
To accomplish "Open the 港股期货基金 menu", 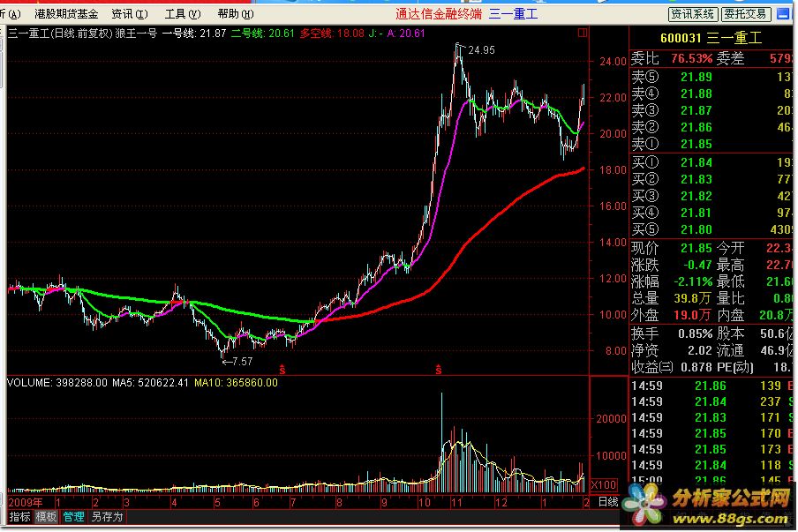I will [x=66, y=14].
